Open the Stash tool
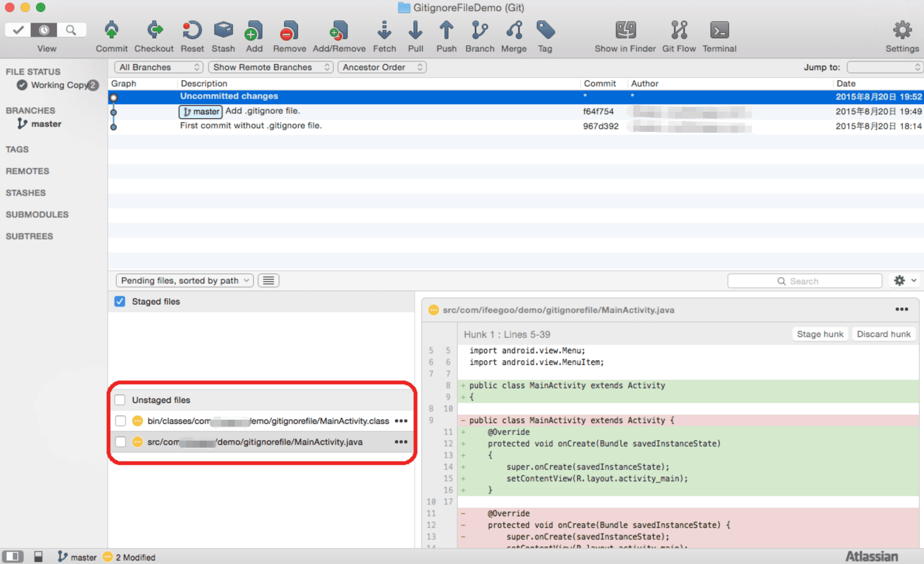 click(x=223, y=30)
